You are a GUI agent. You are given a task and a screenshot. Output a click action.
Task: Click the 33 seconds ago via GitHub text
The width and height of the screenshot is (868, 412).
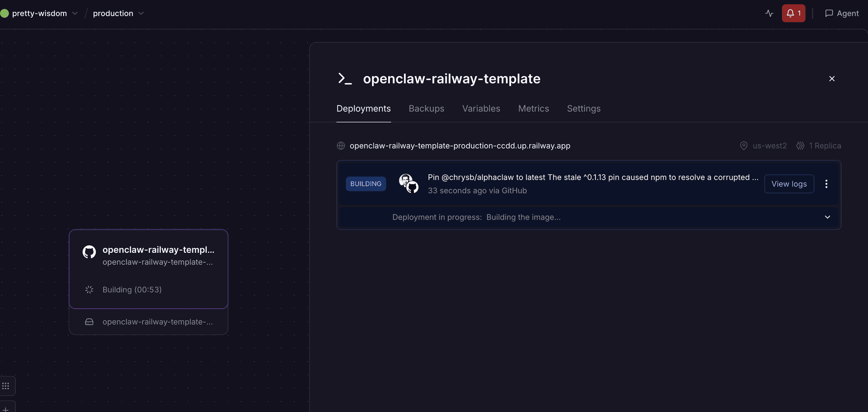(477, 191)
